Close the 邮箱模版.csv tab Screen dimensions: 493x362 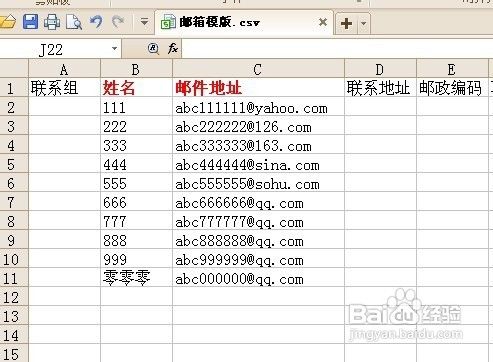(323, 22)
